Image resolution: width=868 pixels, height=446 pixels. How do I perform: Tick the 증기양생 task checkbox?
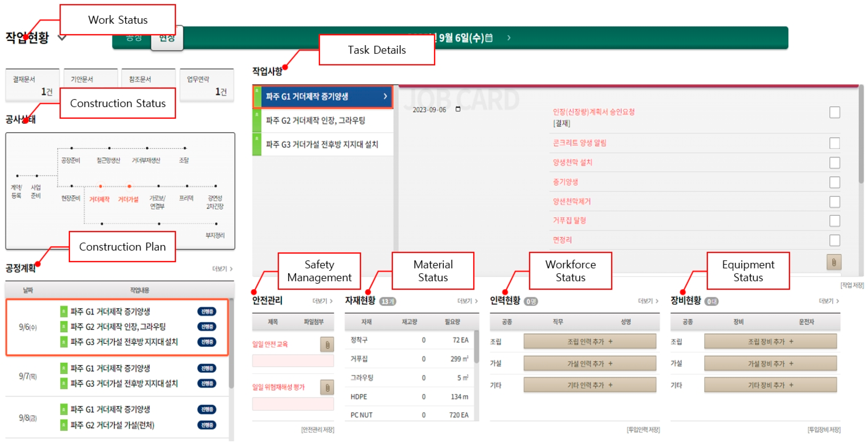(x=834, y=182)
